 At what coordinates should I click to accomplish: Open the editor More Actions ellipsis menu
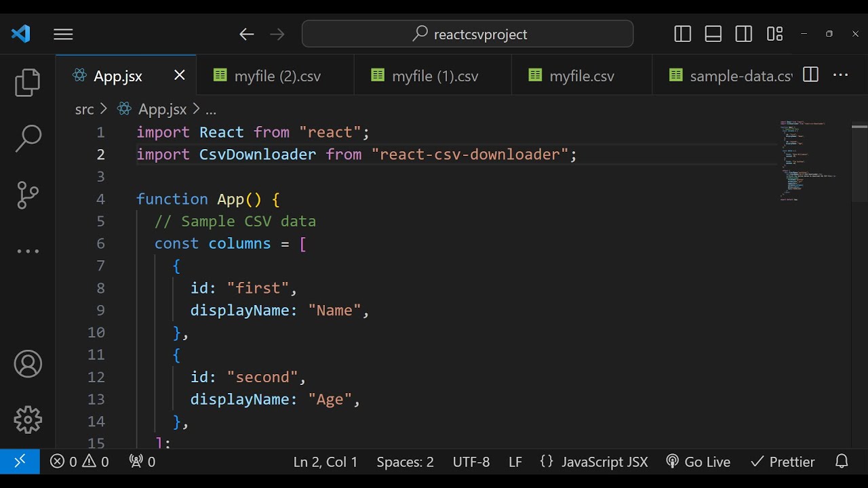(841, 75)
